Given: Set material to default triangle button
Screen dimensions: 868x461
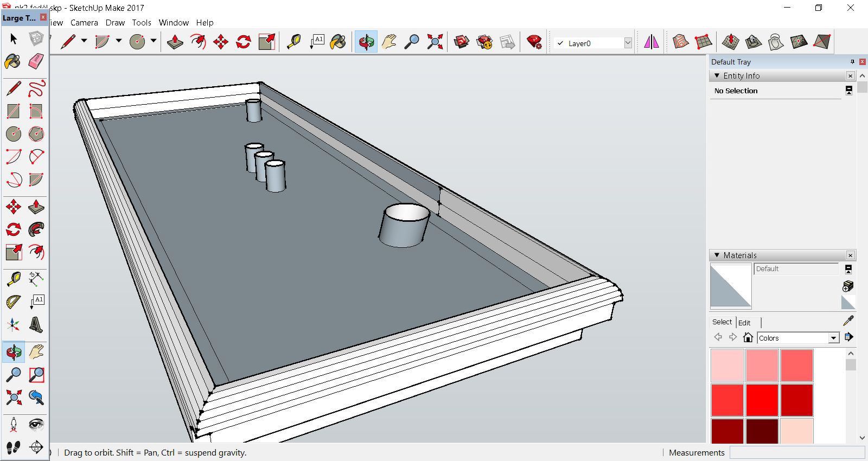Looking at the screenshot, I should (848, 302).
